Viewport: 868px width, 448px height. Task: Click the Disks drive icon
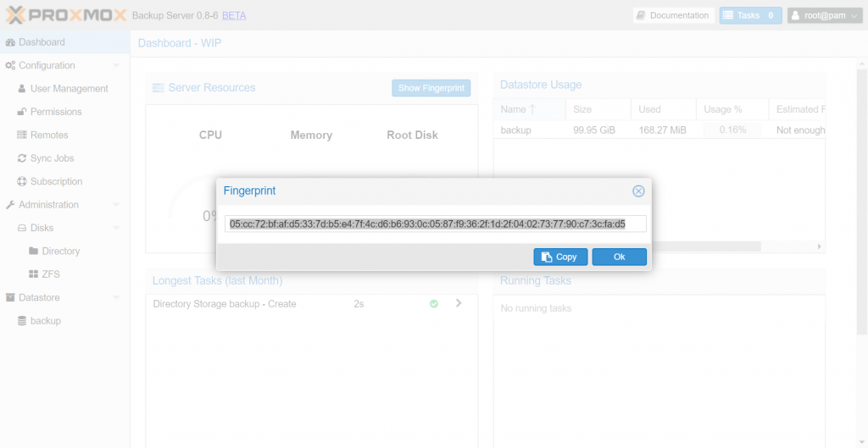pos(22,228)
